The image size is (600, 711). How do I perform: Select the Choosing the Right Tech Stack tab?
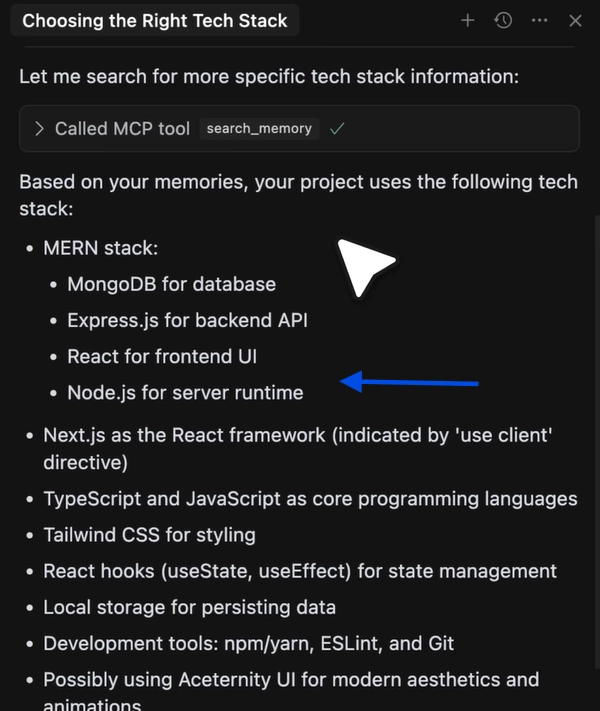click(155, 20)
